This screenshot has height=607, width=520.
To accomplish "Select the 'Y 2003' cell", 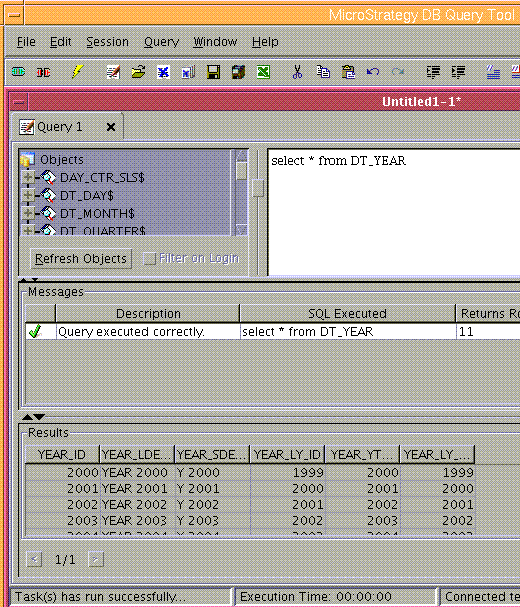I will point(213,521).
